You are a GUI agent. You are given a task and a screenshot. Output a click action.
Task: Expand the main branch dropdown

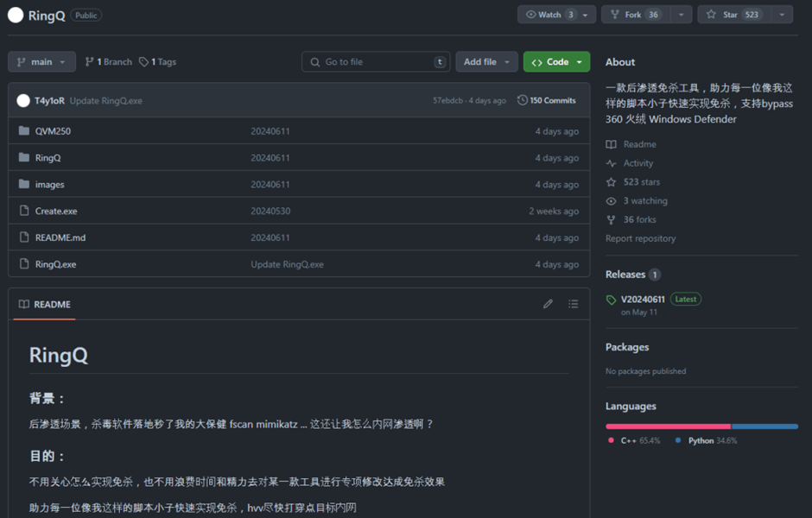[x=41, y=61]
